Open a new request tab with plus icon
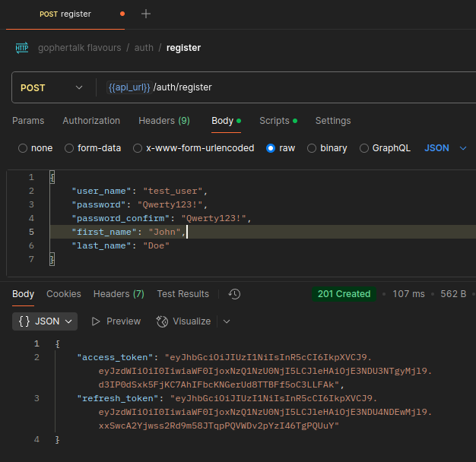 [146, 14]
